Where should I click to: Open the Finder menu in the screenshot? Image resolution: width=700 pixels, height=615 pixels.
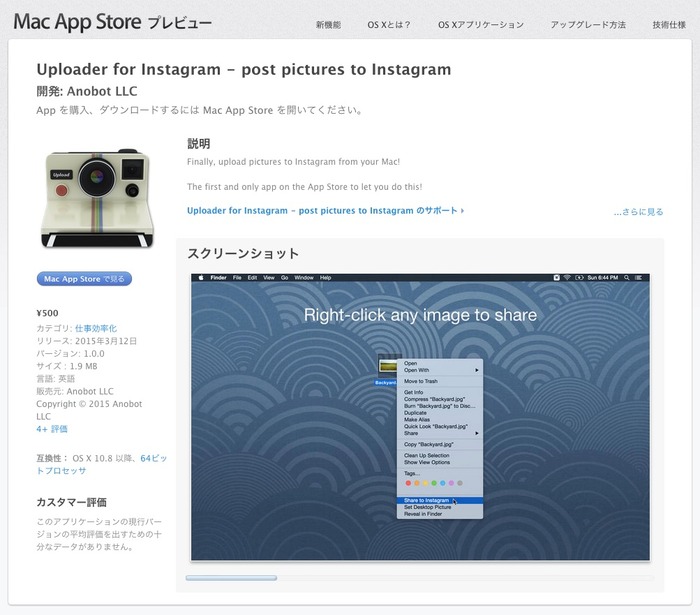pyautogui.click(x=218, y=278)
